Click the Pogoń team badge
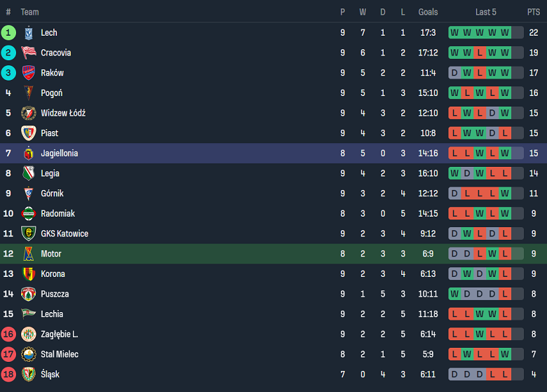 tap(29, 93)
